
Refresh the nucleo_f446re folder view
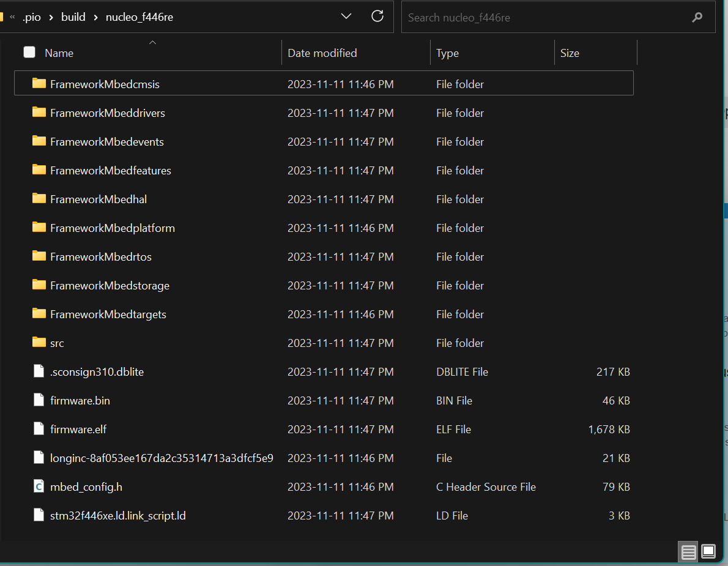(377, 17)
